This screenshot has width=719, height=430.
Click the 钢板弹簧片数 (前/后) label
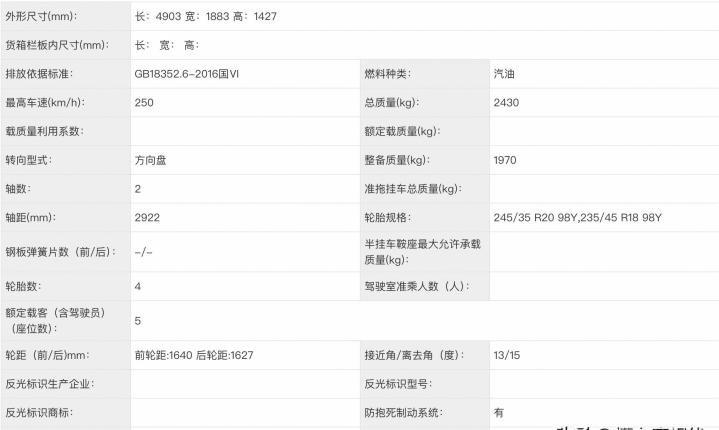[60, 251]
